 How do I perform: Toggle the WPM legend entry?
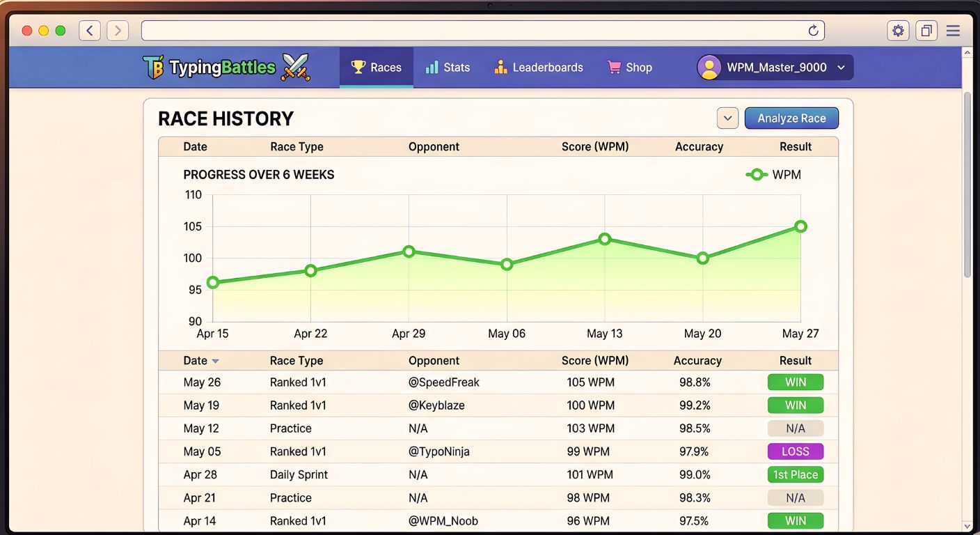(773, 175)
